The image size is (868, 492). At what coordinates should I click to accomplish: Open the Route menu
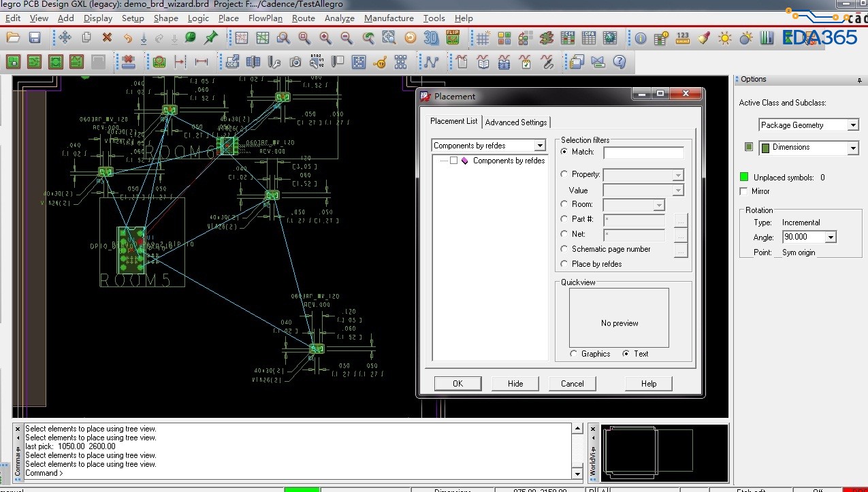[303, 18]
